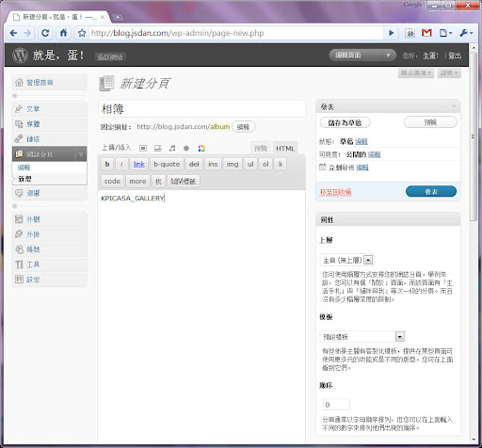Click the link quicktag button

[x=139, y=164]
